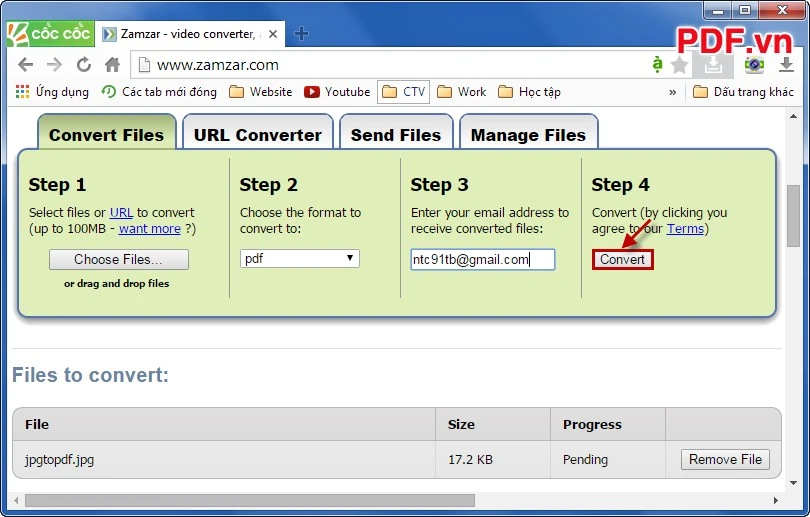Open the Terms link in Step 4
This screenshot has width=810, height=517.
[x=685, y=228]
